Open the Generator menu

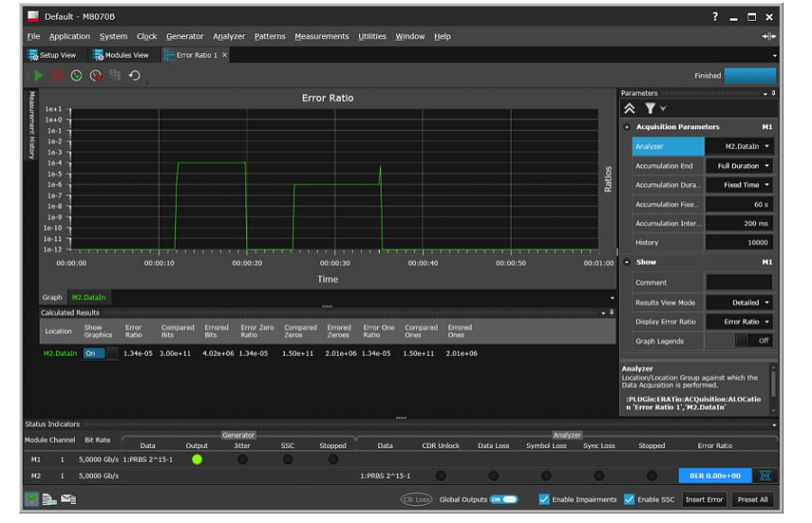[x=185, y=36]
